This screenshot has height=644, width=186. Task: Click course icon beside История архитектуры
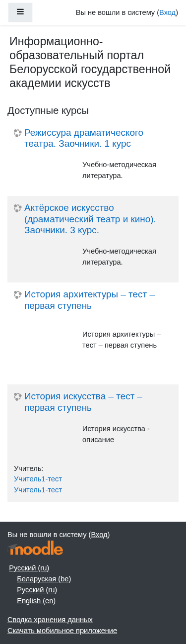[18, 295]
